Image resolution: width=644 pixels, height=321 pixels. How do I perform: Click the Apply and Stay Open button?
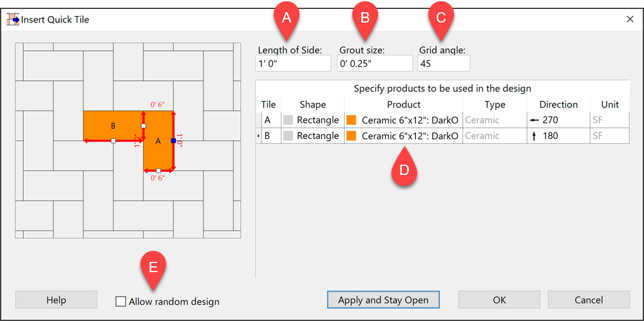pos(383,300)
